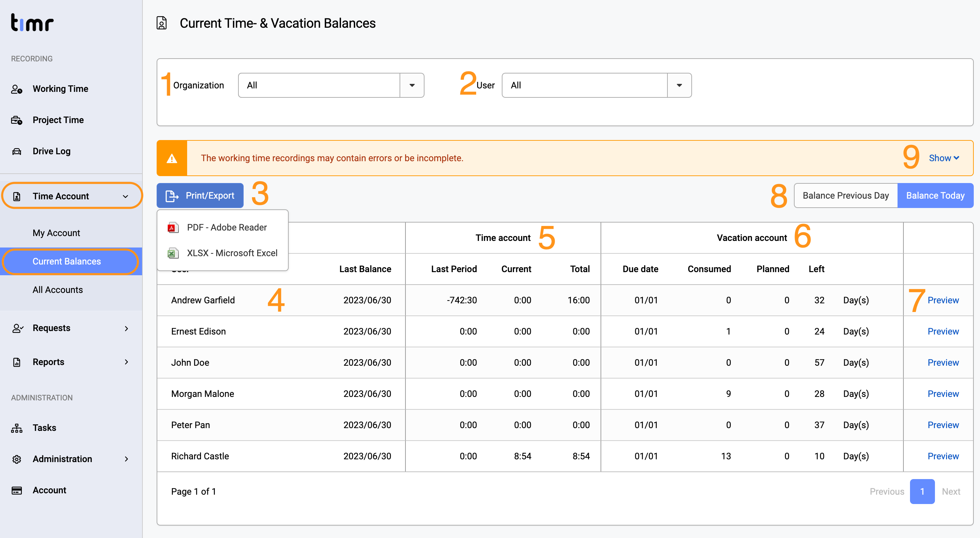Viewport: 980px width, 538px height.
Task: Click the Drive Log car icon
Action: click(x=17, y=151)
